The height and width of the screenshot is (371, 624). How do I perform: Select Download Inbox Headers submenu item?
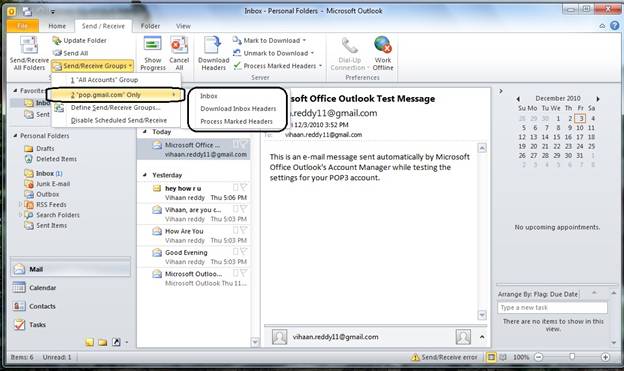(x=237, y=109)
